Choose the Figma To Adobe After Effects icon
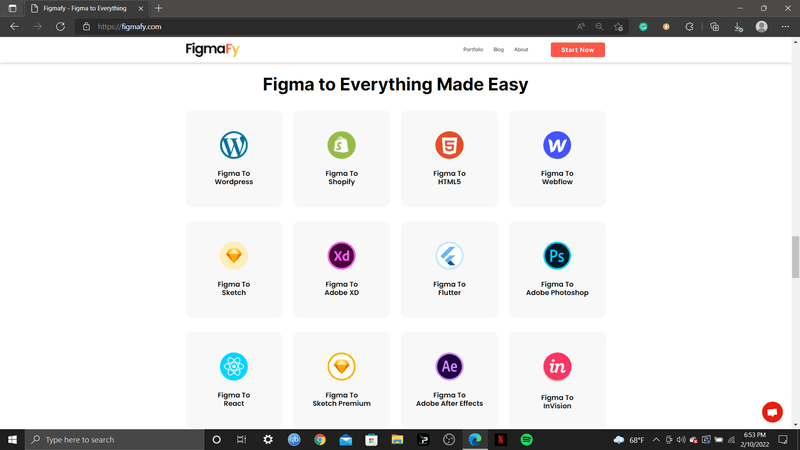 click(449, 366)
